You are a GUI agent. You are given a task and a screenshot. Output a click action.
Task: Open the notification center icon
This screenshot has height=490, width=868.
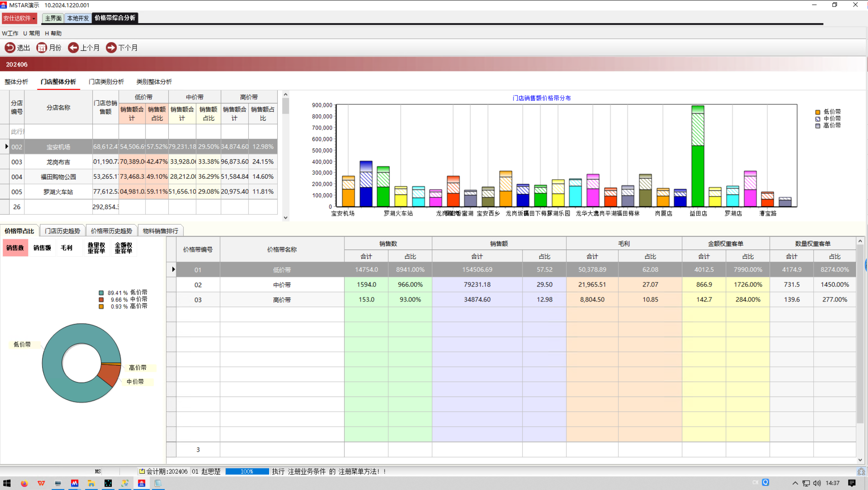[x=852, y=483]
